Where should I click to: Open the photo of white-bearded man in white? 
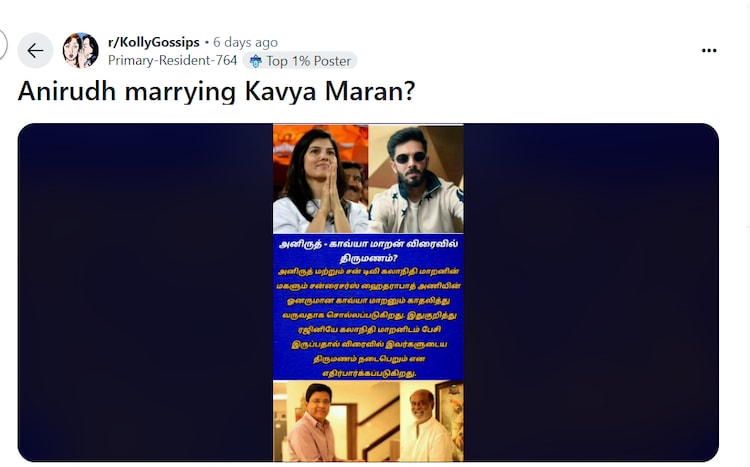tap(430, 421)
